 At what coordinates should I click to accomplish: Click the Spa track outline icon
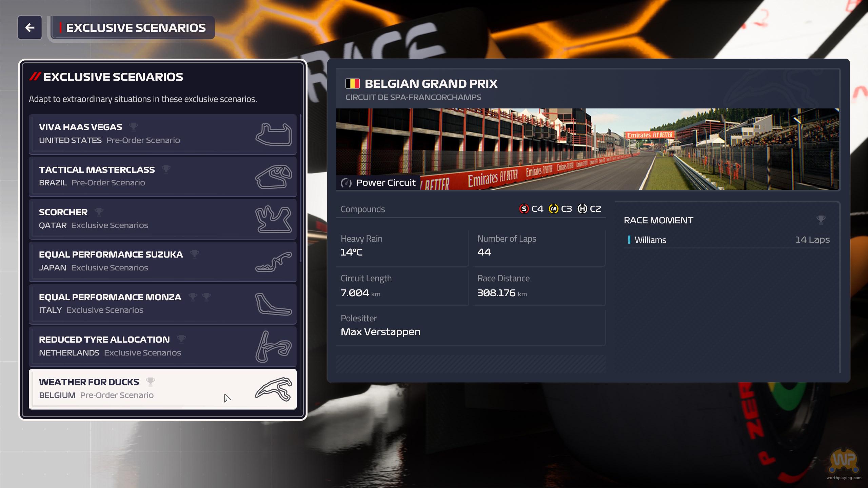coord(273,389)
